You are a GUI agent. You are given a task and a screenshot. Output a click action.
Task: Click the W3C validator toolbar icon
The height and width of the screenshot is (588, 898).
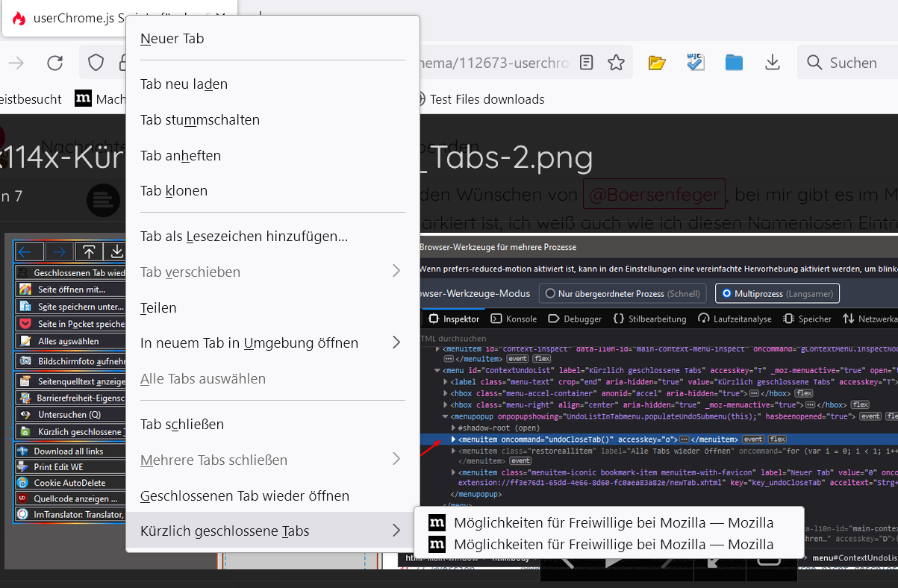click(x=696, y=63)
